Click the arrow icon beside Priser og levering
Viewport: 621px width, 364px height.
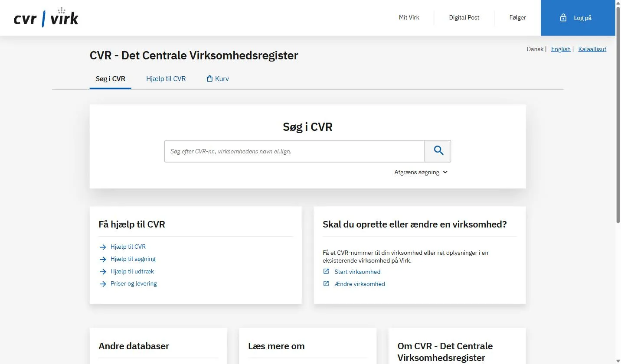103,284
